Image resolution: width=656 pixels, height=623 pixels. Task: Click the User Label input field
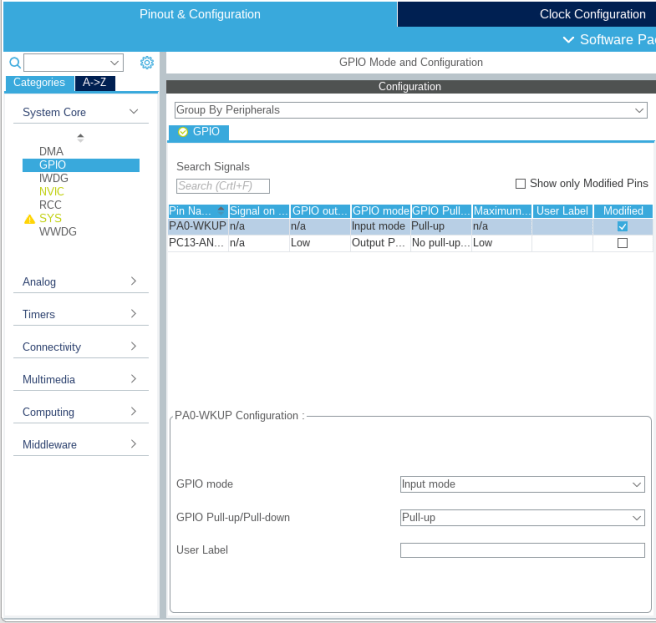[x=521, y=550]
